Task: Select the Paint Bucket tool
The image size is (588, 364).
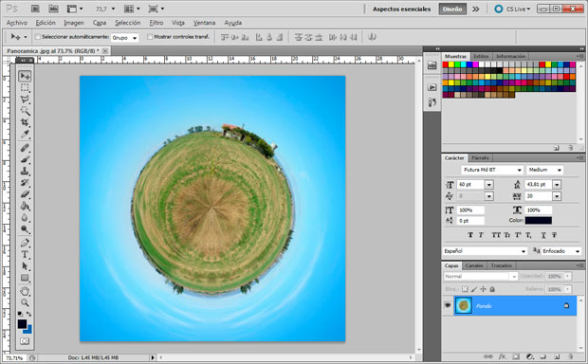Action: (x=25, y=206)
